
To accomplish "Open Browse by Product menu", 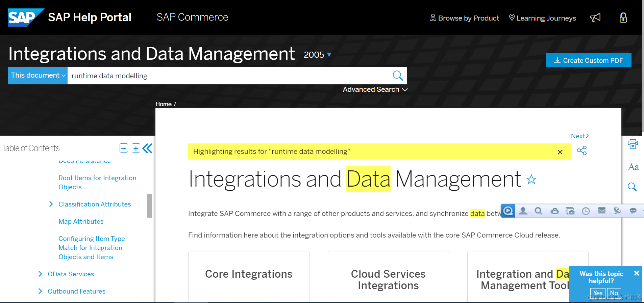I will click(464, 18).
